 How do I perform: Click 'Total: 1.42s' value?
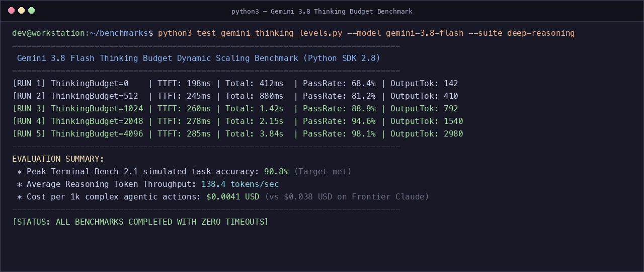coord(255,109)
